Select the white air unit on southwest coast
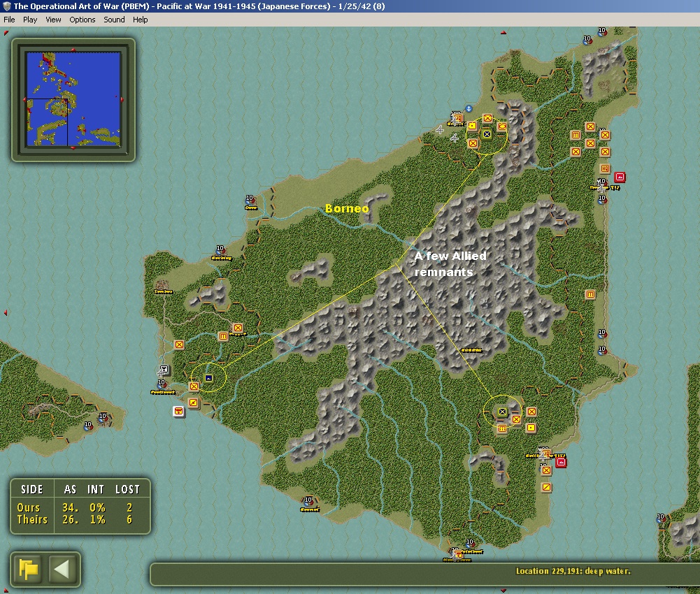The height and width of the screenshot is (594, 700). (x=164, y=370)
